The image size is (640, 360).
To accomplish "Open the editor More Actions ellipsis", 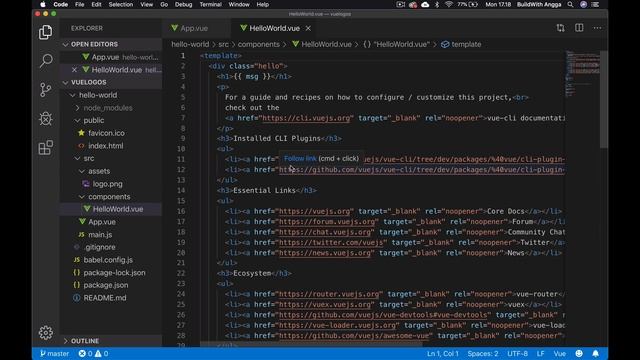I will (x=598, y=28).
